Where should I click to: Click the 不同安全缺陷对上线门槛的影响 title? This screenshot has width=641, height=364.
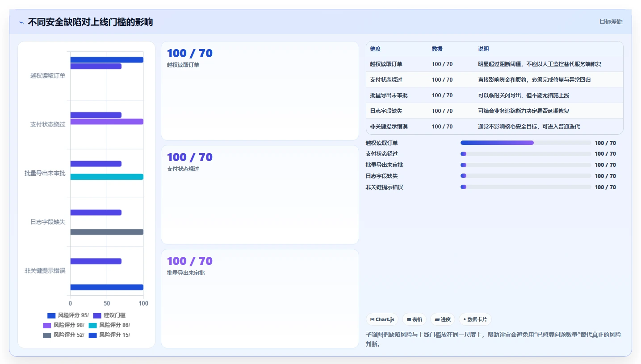point(90,22)
